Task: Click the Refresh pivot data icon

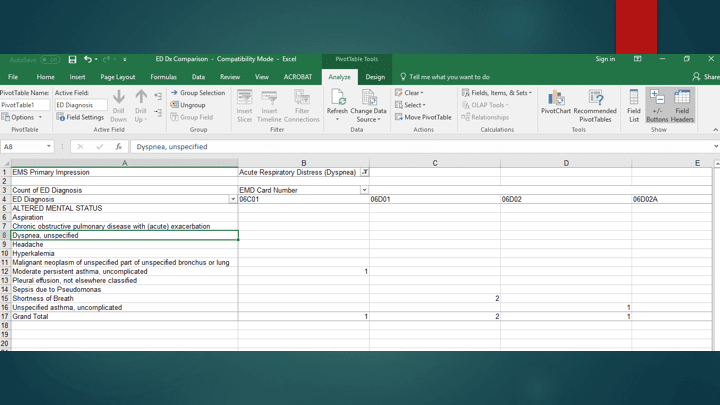Action: pyautogui.click(x=337, y=100)
